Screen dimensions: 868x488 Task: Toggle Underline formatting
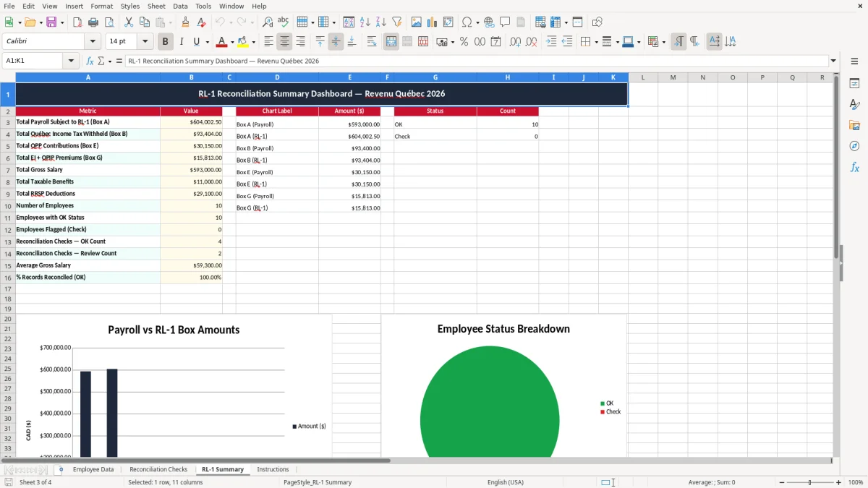(196, 42)
